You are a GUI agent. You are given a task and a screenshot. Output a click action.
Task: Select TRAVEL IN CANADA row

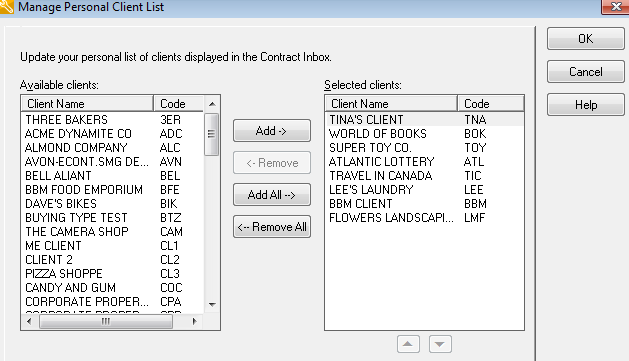click(424, 176)
